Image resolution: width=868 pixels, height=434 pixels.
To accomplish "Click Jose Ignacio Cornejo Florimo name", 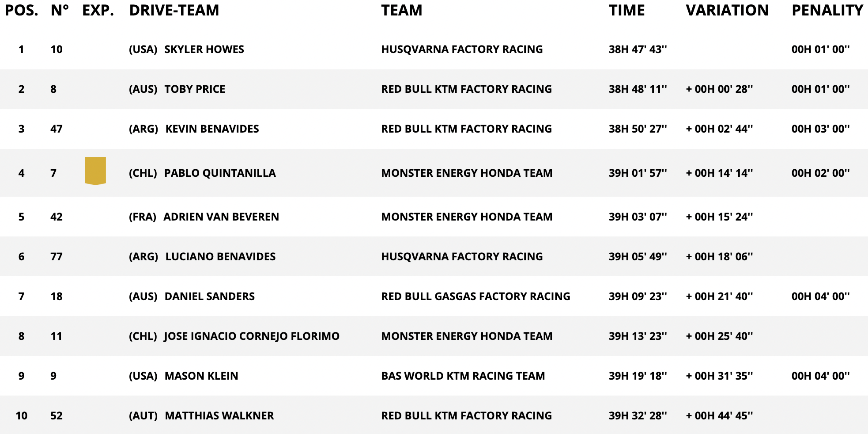I will 252,336.
